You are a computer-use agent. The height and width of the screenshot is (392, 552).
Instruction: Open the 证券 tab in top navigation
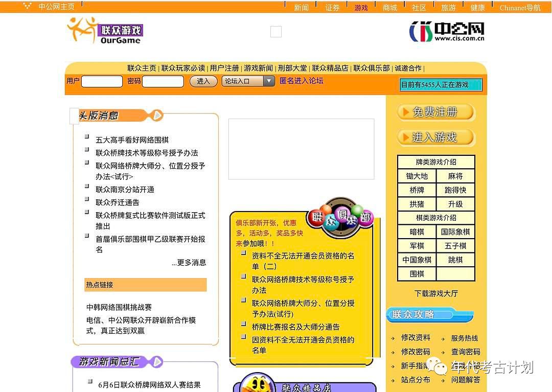pos(332,8)
